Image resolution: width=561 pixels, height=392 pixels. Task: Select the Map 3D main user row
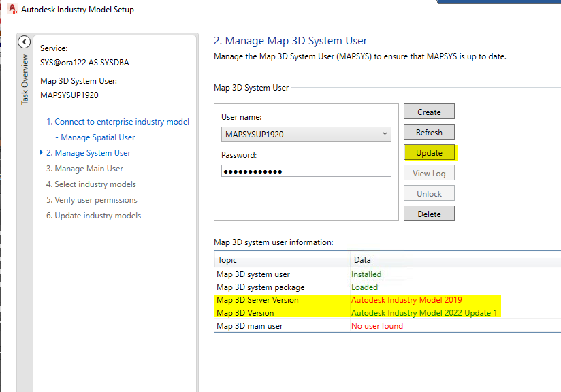coord(388,325)
